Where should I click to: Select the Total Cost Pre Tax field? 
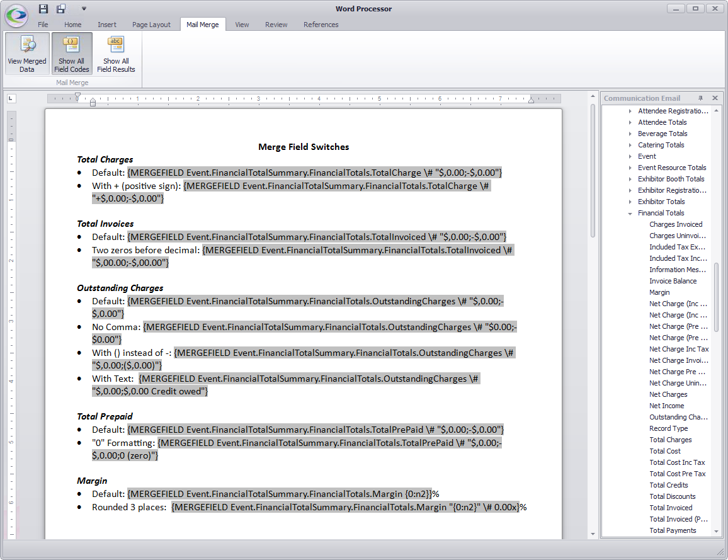678,474
